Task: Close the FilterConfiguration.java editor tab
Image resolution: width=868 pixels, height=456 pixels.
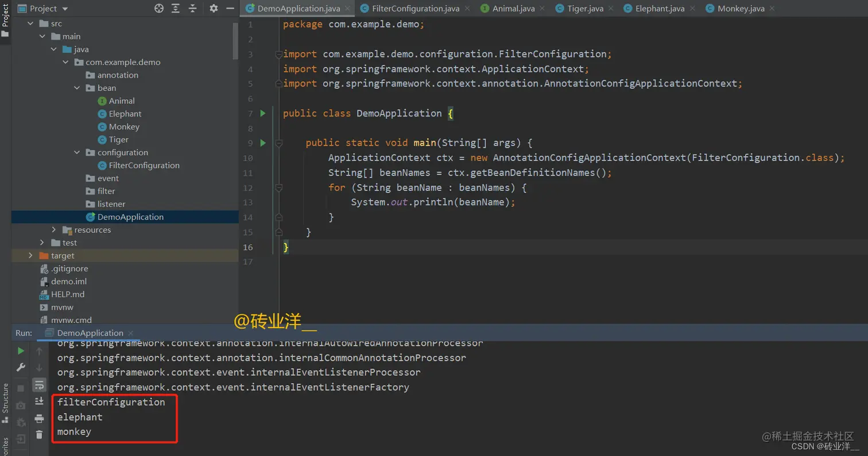Action: tap(467, 9)
